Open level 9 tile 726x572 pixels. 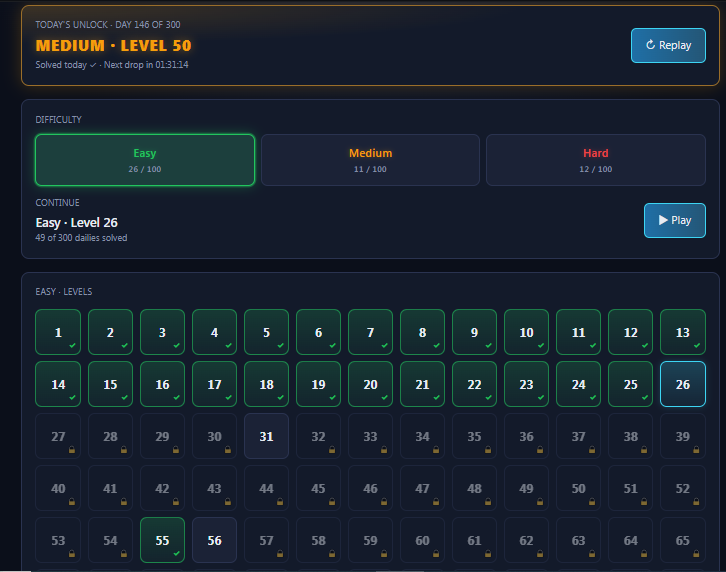(x=475, y=332)
